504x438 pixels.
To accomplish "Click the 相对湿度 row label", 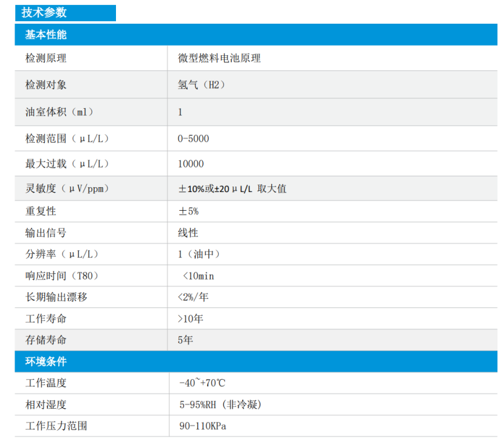I will 46,405.
